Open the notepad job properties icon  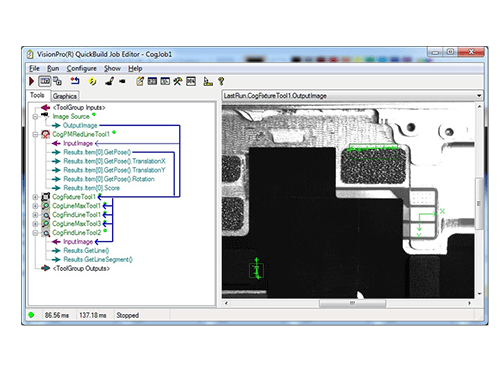(140, 81)
